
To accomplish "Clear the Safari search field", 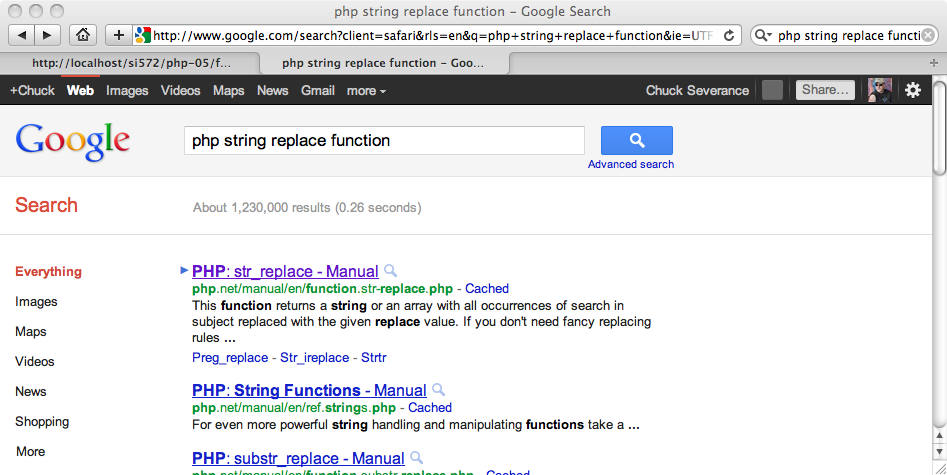I will coord(928,36).
